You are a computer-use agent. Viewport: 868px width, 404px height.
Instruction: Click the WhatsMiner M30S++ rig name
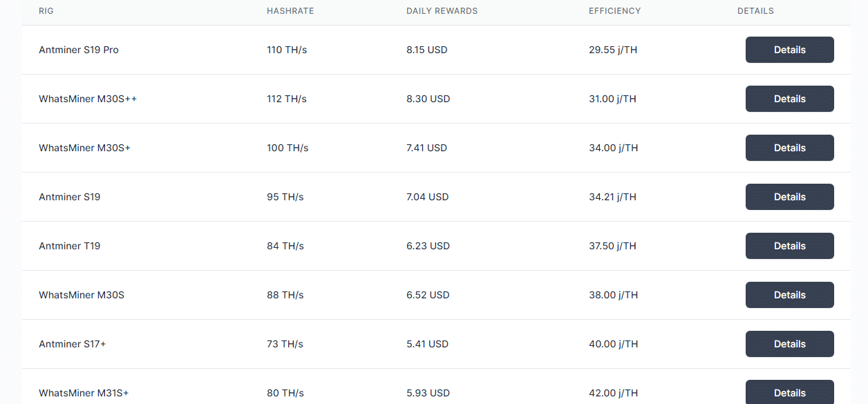click(88, 99)
